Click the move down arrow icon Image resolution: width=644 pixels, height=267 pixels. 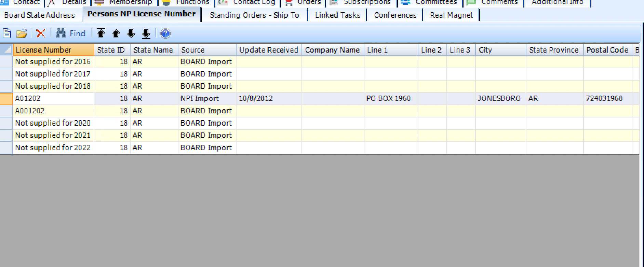click(x=131, y=33)
